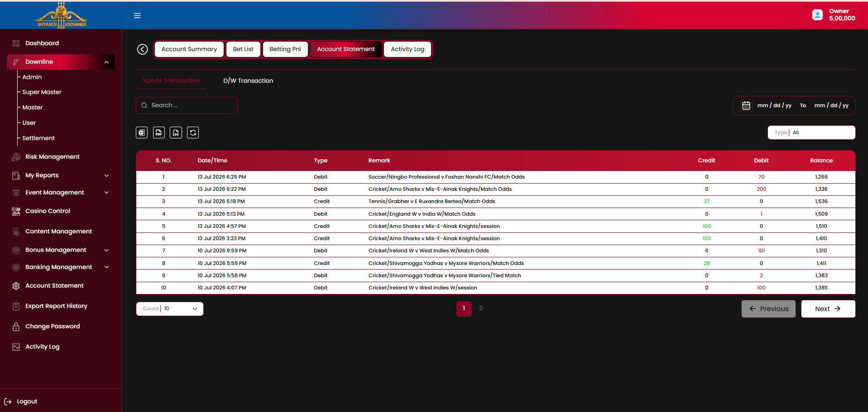The image size is (868, 412).
Task: Open Settlement under Downline
Action: (38, 138)
